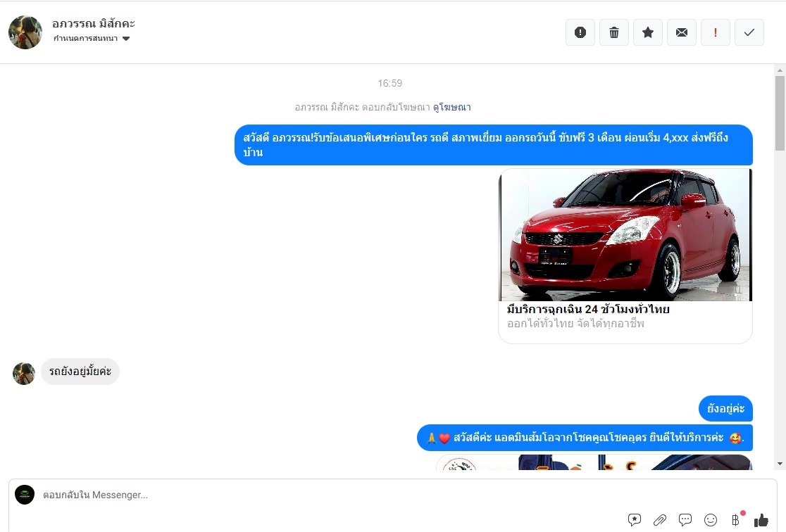Send a thumbs-up like

[x=761, y=520]
